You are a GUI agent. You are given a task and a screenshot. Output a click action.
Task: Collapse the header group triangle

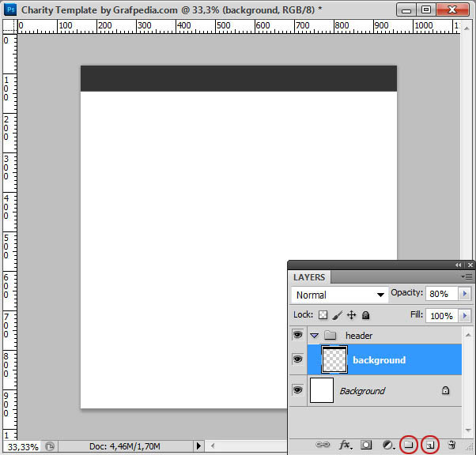pos(315,336)
